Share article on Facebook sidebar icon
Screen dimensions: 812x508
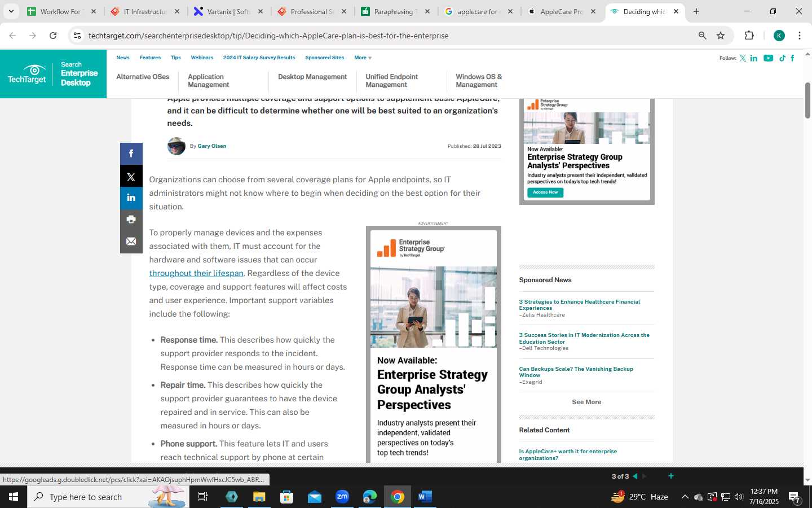point(131,154)
